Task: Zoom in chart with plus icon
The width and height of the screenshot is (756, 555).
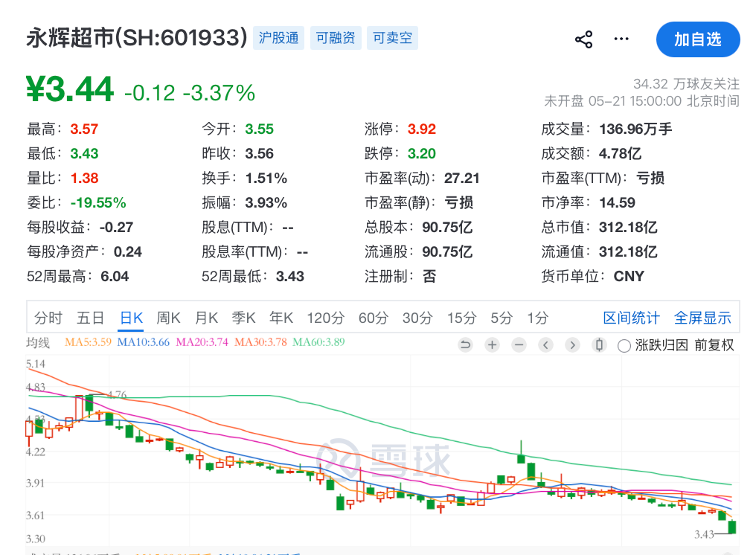Action: pos(493,344)
